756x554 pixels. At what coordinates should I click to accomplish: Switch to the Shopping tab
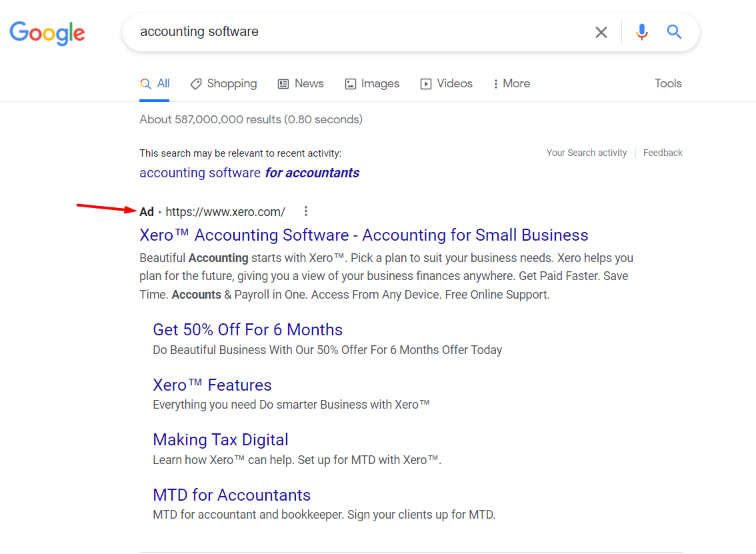(224, 84)
